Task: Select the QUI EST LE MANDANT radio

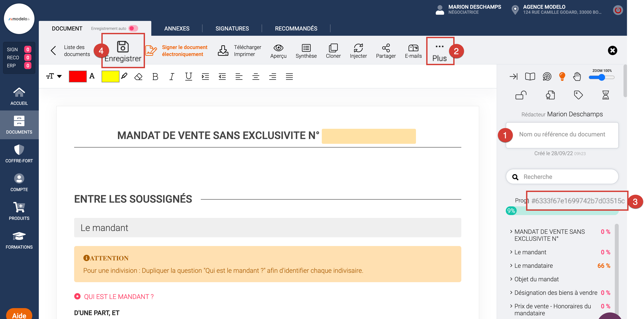Action: pos(77,296)
